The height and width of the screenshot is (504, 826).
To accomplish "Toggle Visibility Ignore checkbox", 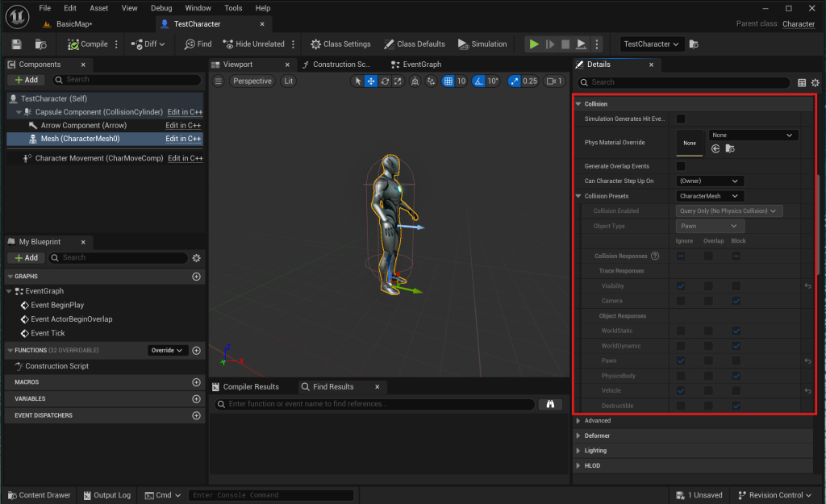I will [681, 286].
